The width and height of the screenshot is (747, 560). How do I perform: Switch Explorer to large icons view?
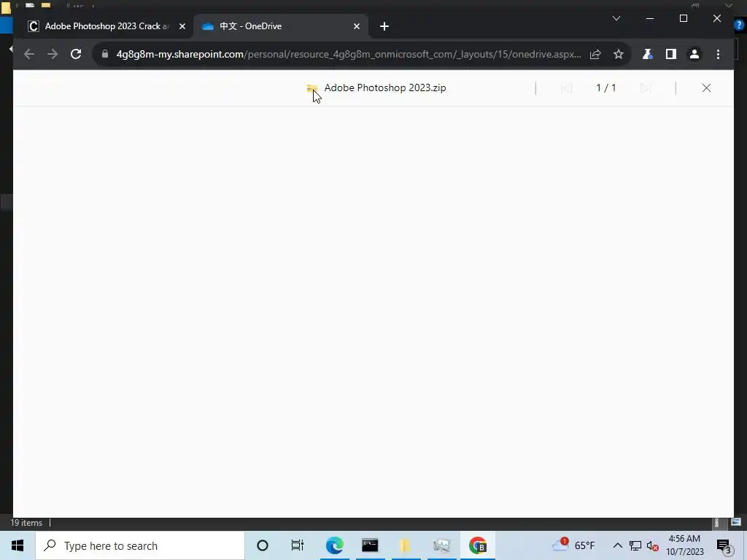[x=736, y=522]
